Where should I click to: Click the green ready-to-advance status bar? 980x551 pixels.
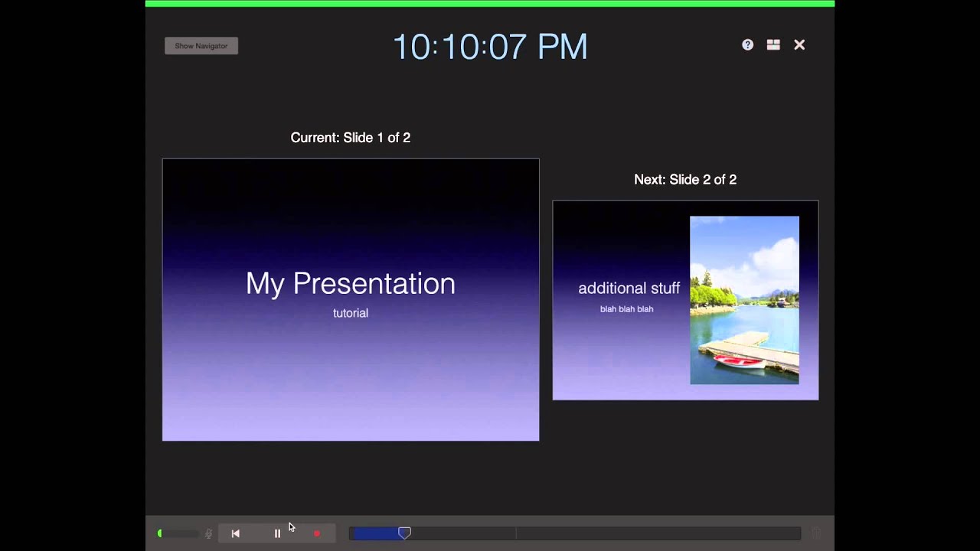(490, 3)
